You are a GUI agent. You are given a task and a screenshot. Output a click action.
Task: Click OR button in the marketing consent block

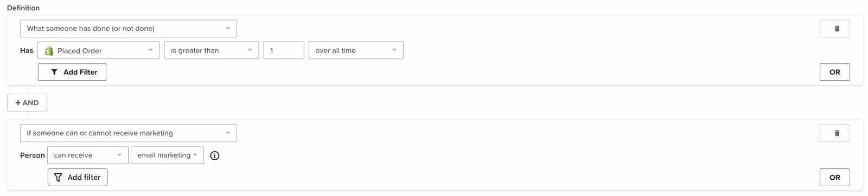pyautogui.click(x=835, y=177)
